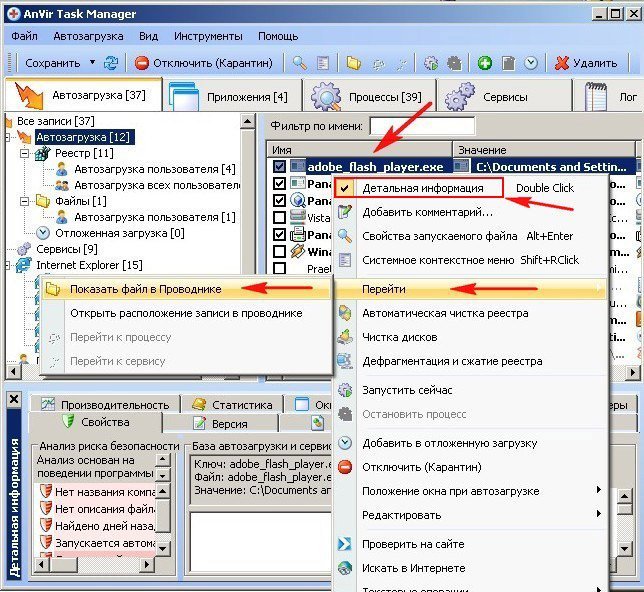Collapse the Файлы [1] tree node
This screenshot has width=644, height=592.
pyautogui.click(x=25, y=201)
